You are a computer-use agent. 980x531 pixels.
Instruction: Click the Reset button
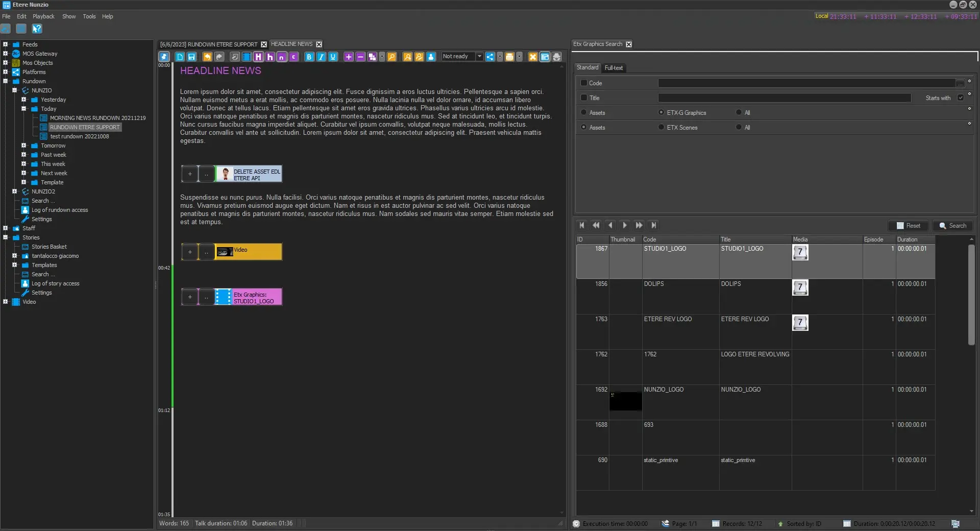tap(909, 226)
